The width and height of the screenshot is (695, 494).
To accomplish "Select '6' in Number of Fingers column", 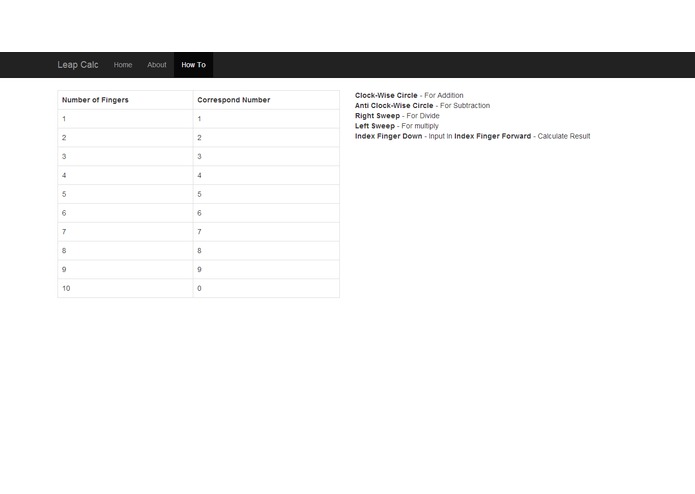I will tap(125, 213).
